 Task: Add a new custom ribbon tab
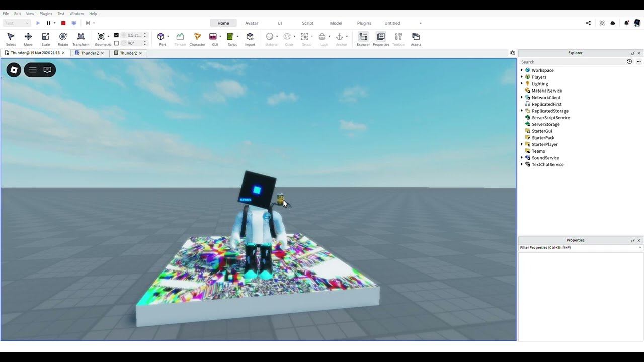coord(421,23)
